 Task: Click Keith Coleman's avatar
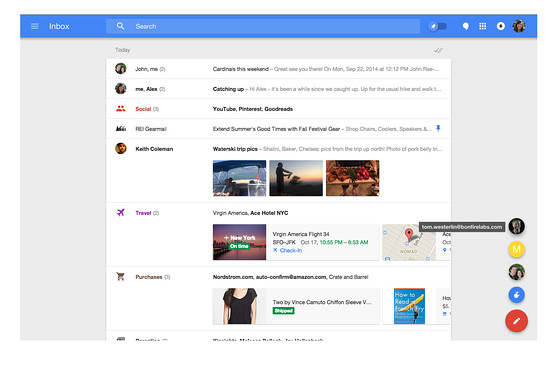click(x=121, y=148)
